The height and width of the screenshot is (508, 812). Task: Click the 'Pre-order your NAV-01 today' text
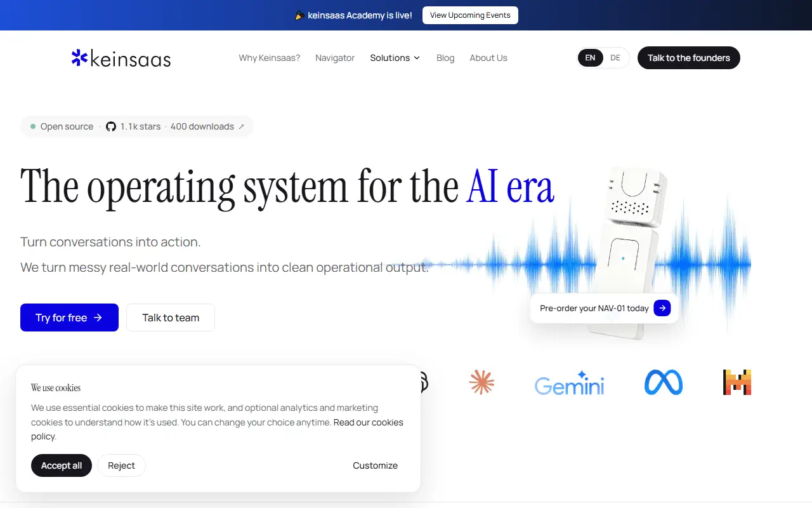pyautogui.click(x=594, y=308)
